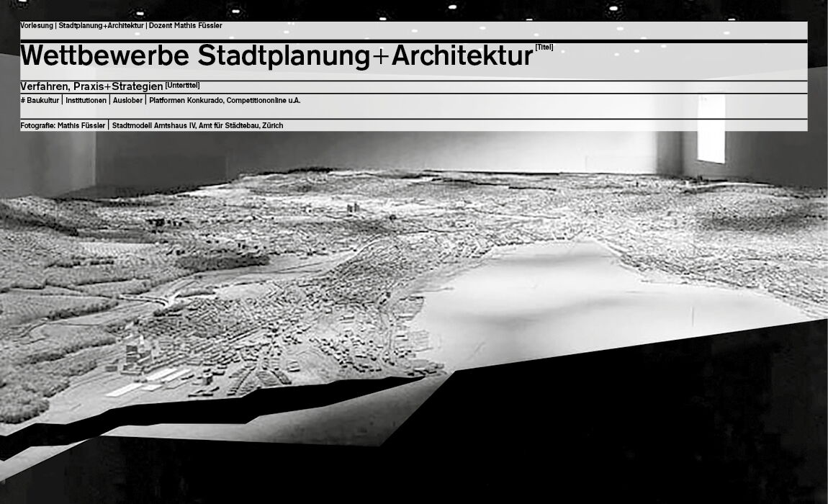Click the 'Fotografie: Mathis Füssler' credit
Image resolution: width=828 pixels, height=504 pixels.
point(63,126)
